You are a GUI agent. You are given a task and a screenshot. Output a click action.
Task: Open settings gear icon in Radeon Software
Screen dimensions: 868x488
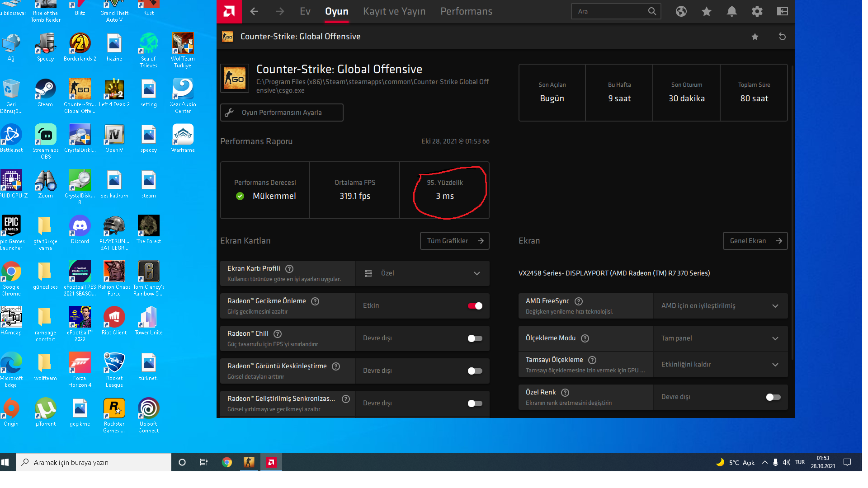(x=757, y=12)
